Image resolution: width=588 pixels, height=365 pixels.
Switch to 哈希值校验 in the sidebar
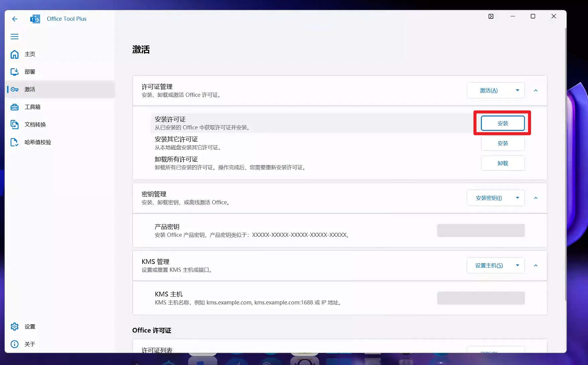point(61,142)
